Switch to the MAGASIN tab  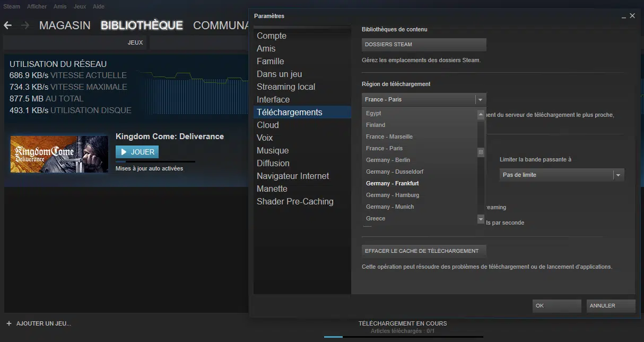click(65, 25)
